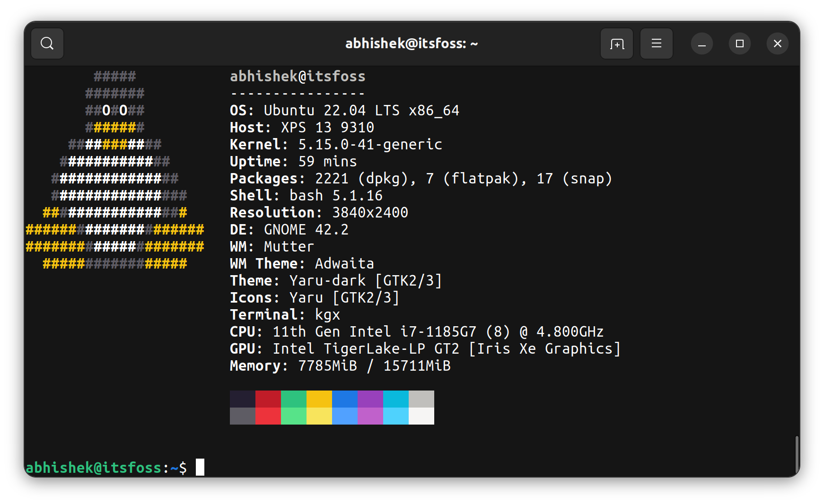Click the Host line XPS 13 9310
Image resolution: width=824 pixels, height=504 pixels.
(x=302, y=127)
